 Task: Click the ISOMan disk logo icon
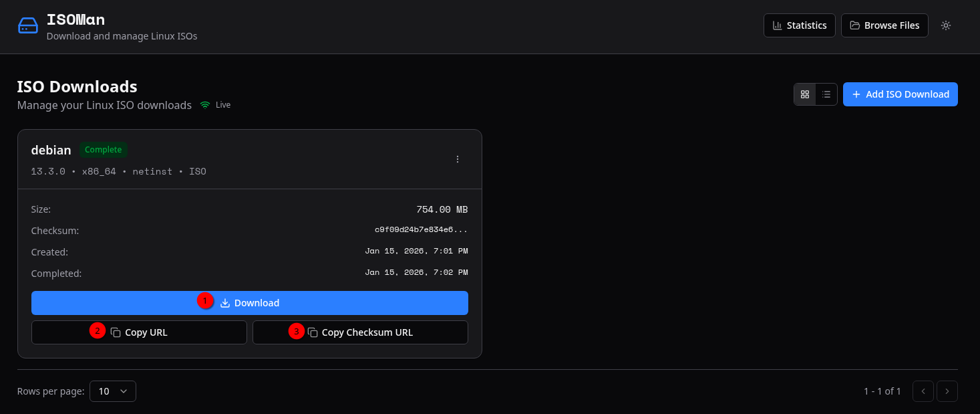[x=28, y=25]
